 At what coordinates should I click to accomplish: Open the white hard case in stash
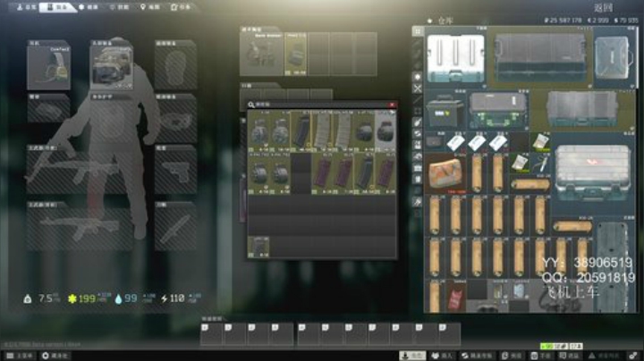click(x=455, y=58)
